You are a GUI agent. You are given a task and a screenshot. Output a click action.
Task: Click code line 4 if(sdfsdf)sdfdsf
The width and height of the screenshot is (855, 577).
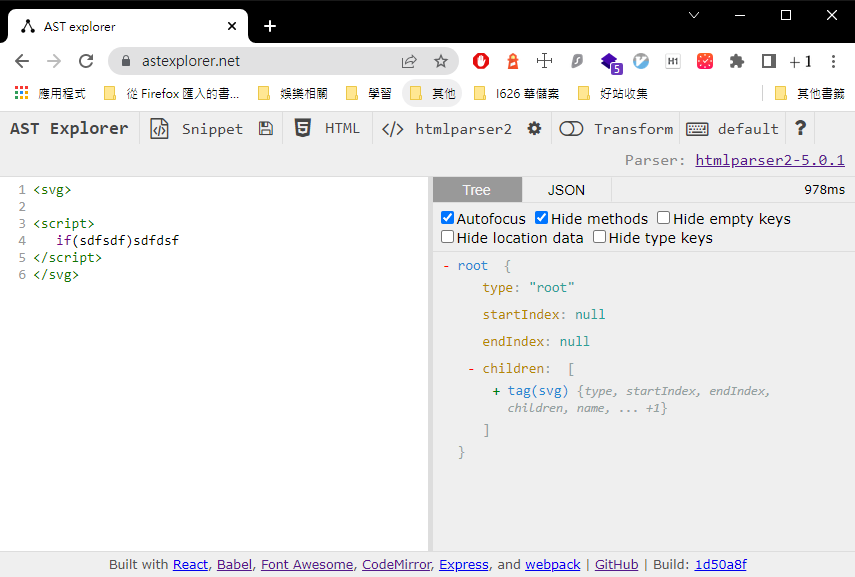[117, 241]
